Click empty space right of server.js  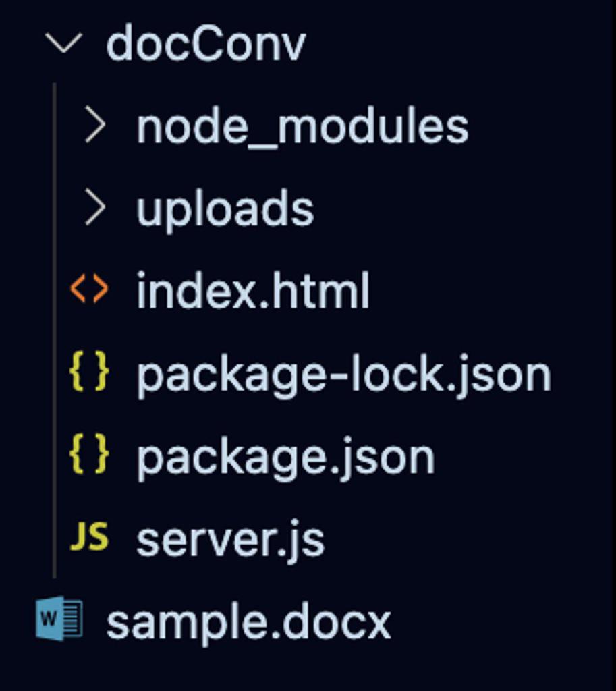(472, 540)
